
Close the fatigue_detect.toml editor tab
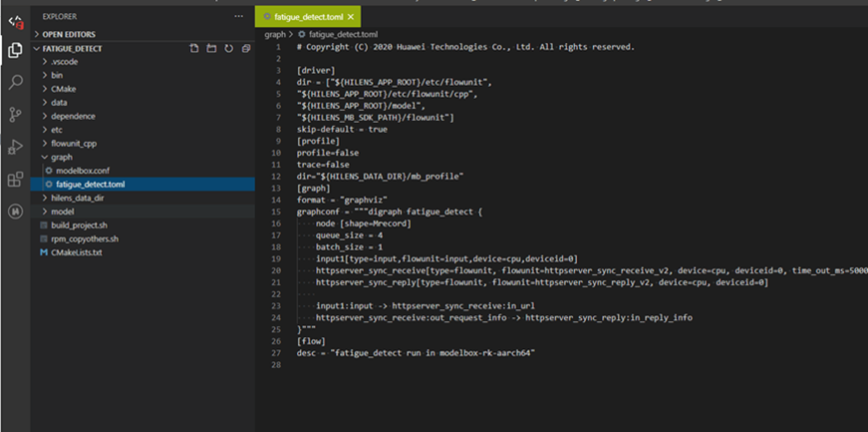[x=351, y=17]
